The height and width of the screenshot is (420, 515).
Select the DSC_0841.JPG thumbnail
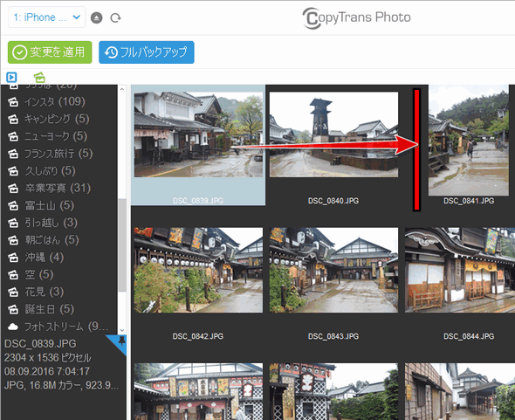tap(469, 140)
